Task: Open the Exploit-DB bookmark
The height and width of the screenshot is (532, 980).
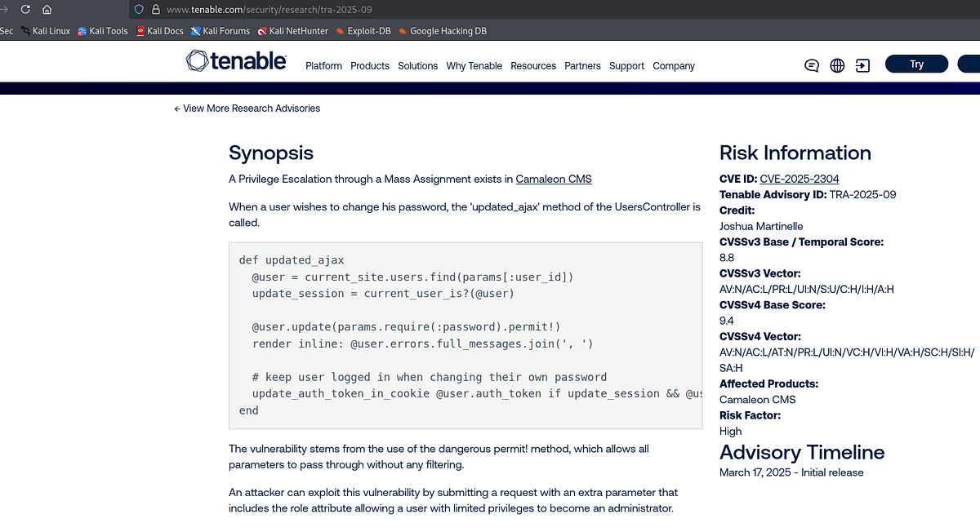Action: (365, 31)
